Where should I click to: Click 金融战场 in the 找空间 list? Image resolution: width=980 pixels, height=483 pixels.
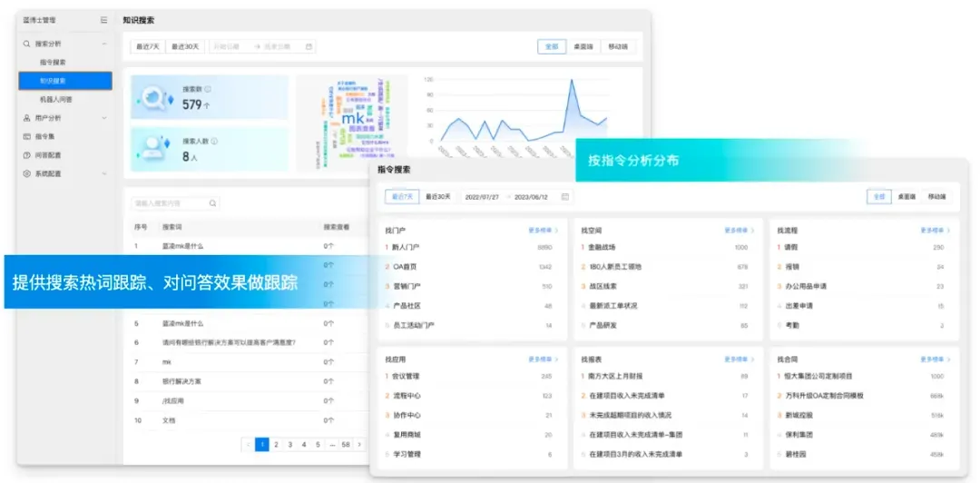pos(603,247)
